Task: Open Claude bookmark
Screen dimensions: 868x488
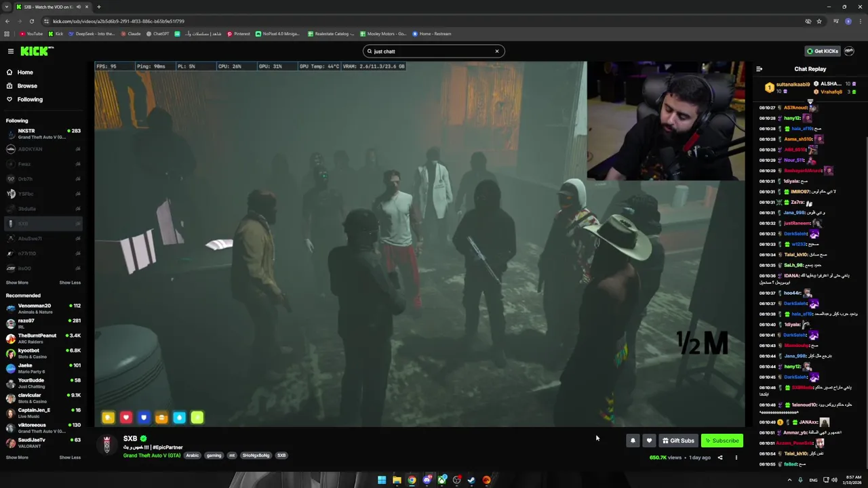Action: pyautogui.click(x=131, y=34)
